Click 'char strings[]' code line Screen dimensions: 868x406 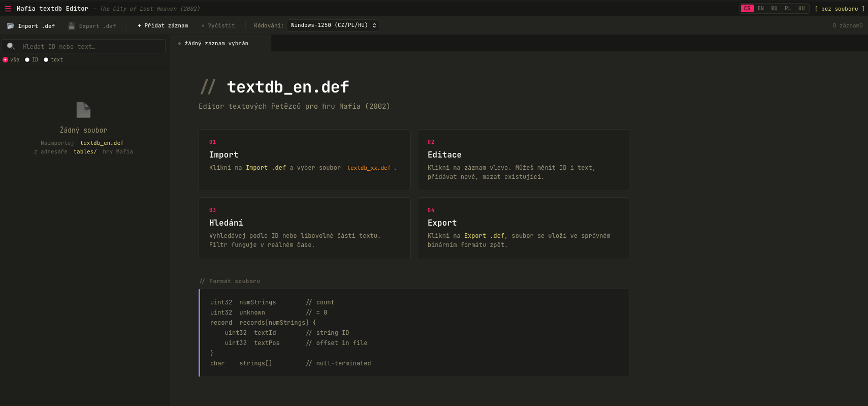[x=241, y=363]
